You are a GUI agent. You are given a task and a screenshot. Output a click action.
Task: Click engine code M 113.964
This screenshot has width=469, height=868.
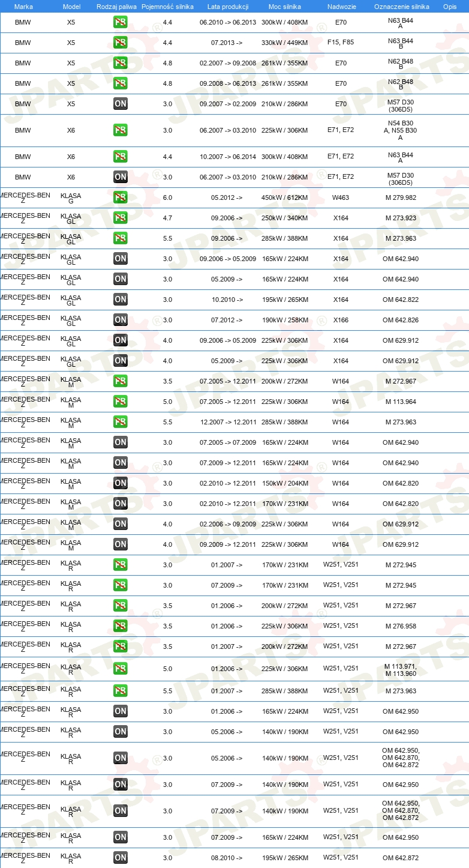401,402
